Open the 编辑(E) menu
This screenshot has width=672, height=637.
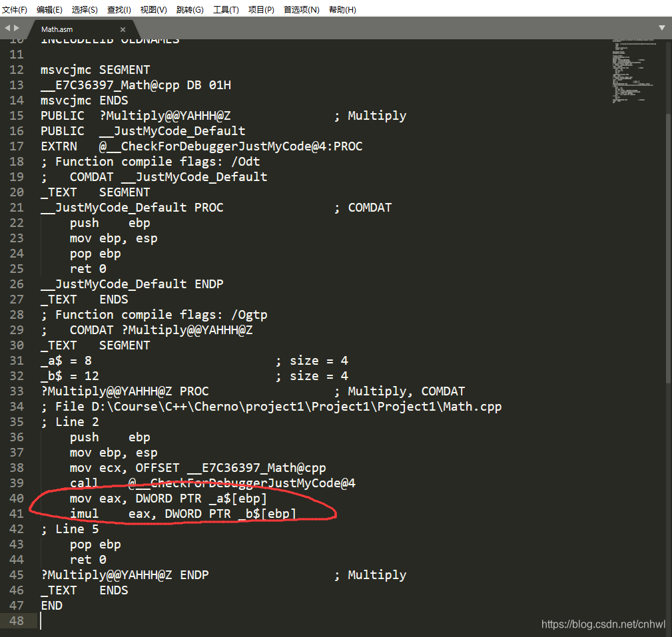[x=49, y=9]
